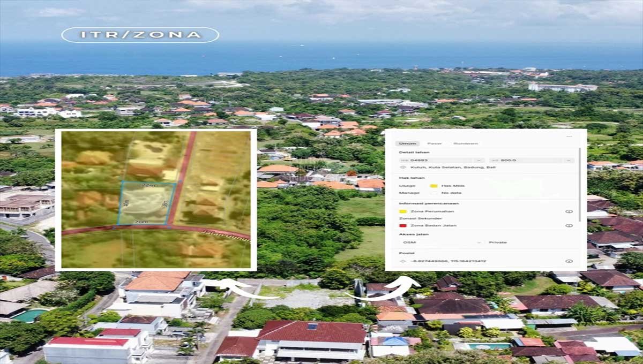
Task: Open info icon for Zona Badan Jalan row
Action: pos(569,225)
